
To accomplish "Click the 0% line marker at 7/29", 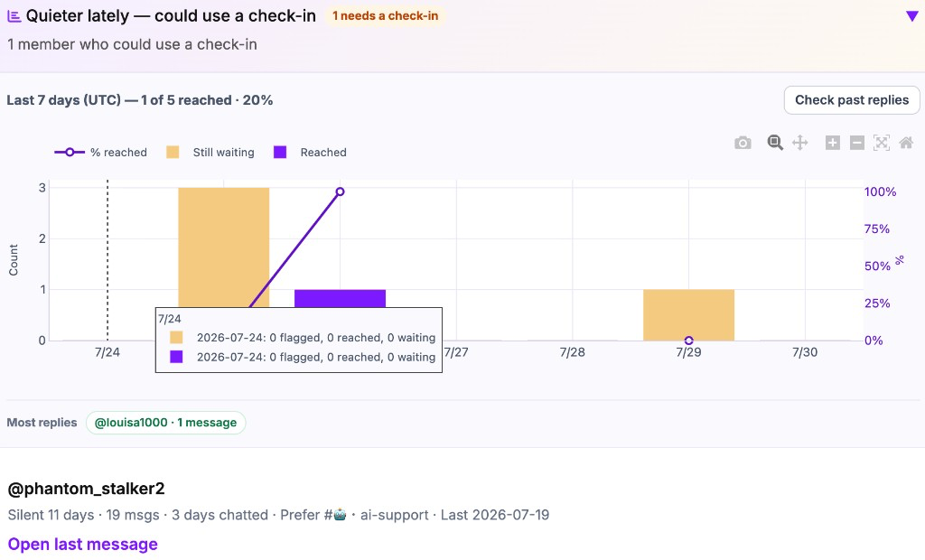I will click(688, 341).
